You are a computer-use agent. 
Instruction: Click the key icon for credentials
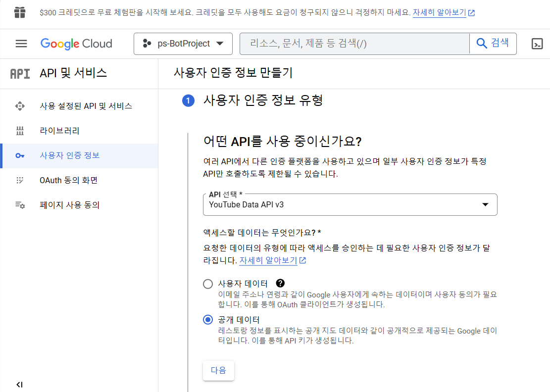(20, 156)
